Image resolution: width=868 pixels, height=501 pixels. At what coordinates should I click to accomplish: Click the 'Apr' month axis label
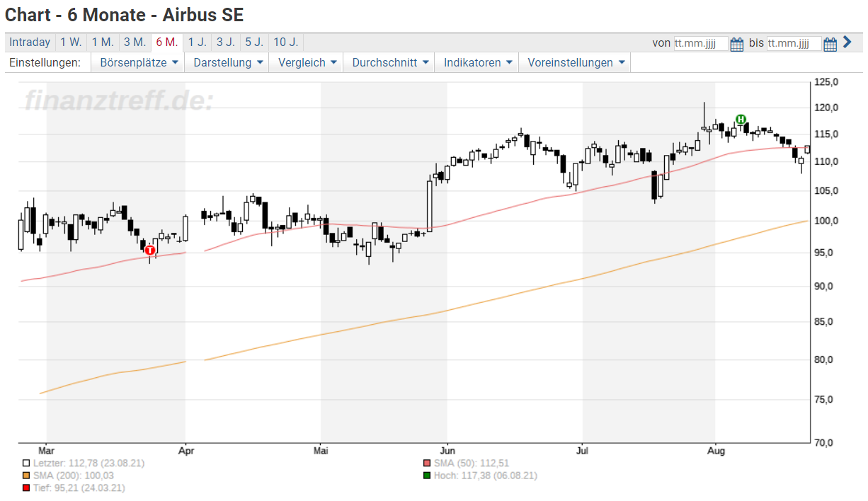coord(185,450)
